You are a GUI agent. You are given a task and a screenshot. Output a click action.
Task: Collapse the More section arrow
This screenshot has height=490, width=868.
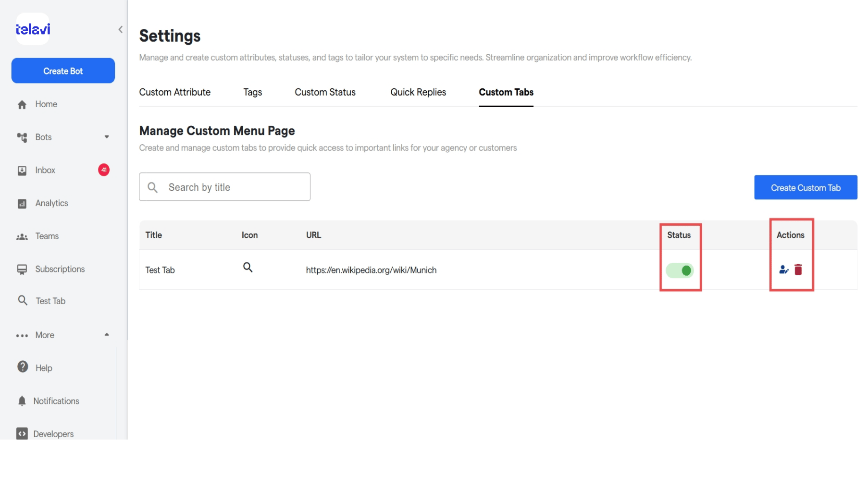click(x=107, y=335)
